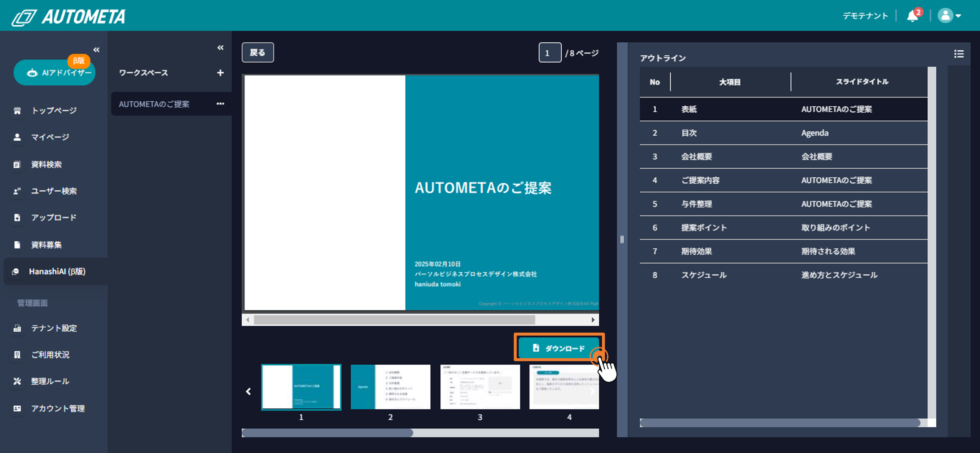The width and height of the screenshot is (980, 453).
Task: Click the 資料募集 page icon
Action: (17, 245)
